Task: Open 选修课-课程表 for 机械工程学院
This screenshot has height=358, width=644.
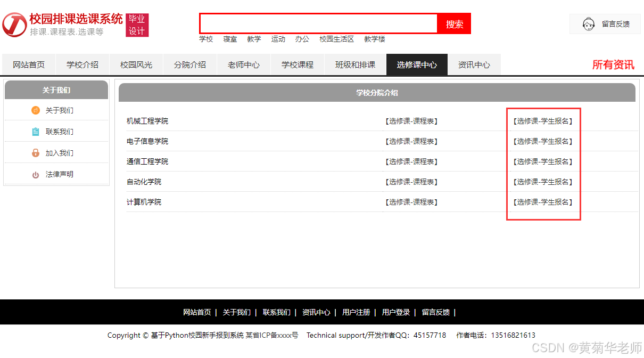Action: coord(411,121)
